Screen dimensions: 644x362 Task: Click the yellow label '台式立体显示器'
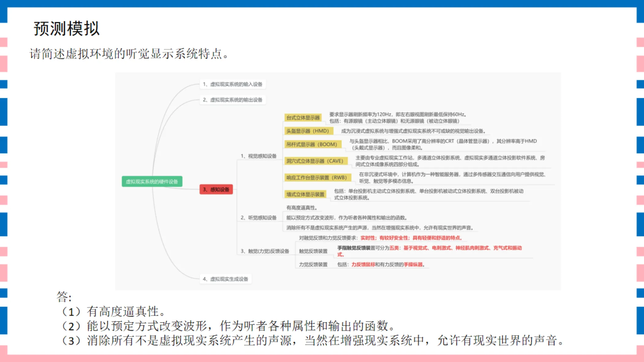[x=303, y=118]
